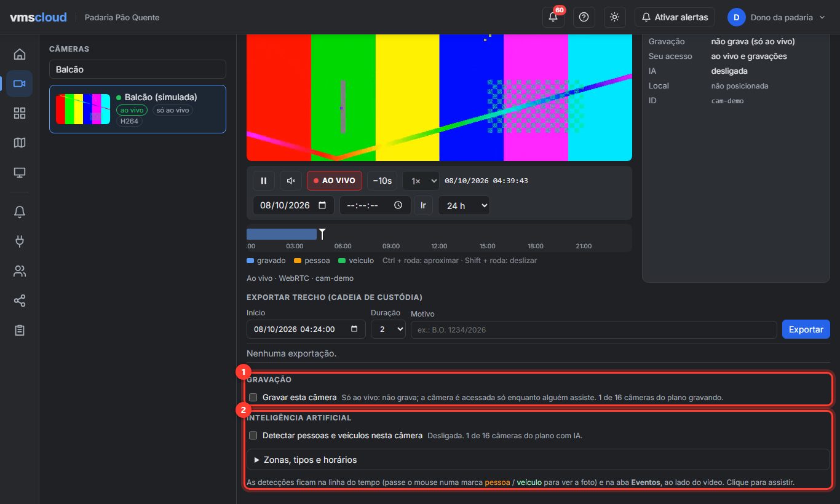Click the Ao vivo · WebRTC · cam-demo status text
840x504 pixels.
click(300, 278)
